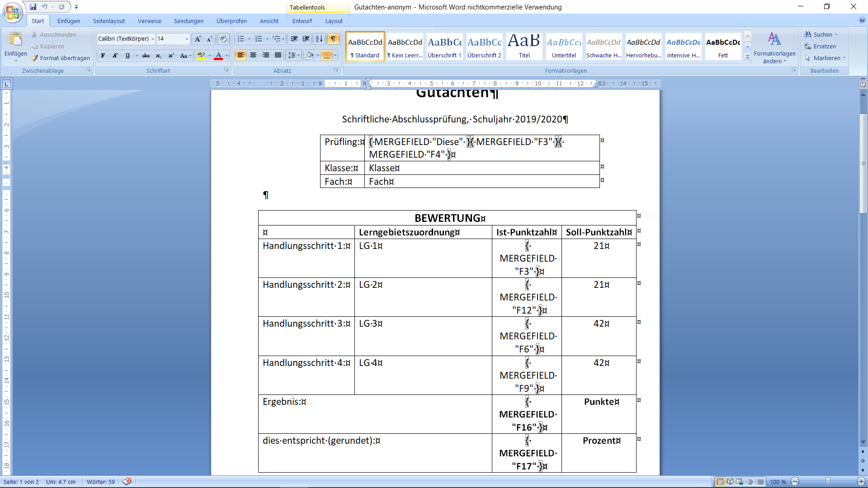Switch to outline view

pos(750,482)
